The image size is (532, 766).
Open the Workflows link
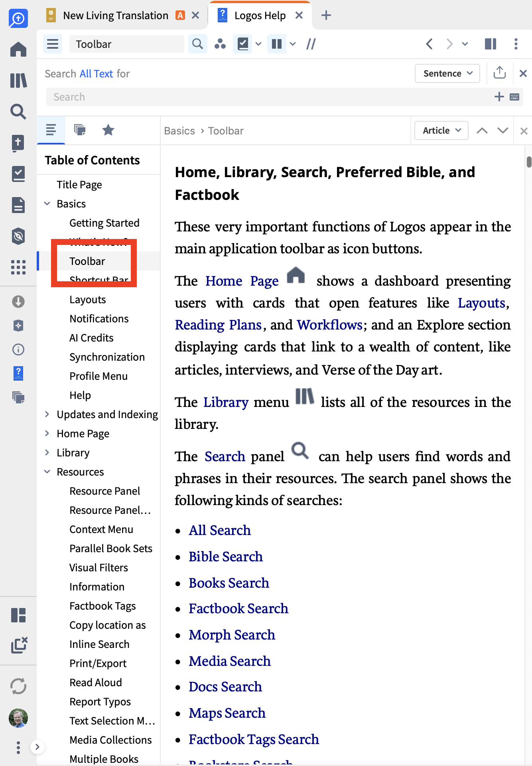(x=330, y=325)
